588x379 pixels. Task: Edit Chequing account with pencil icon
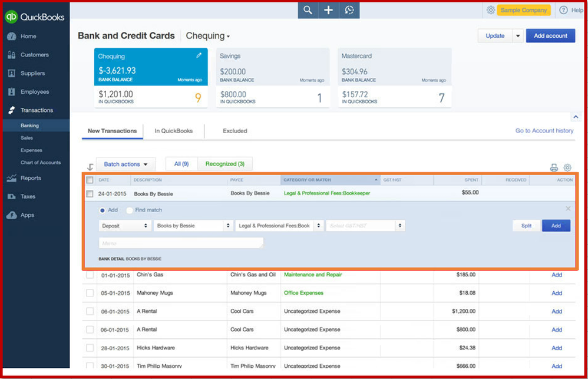(x=199, y=55)
